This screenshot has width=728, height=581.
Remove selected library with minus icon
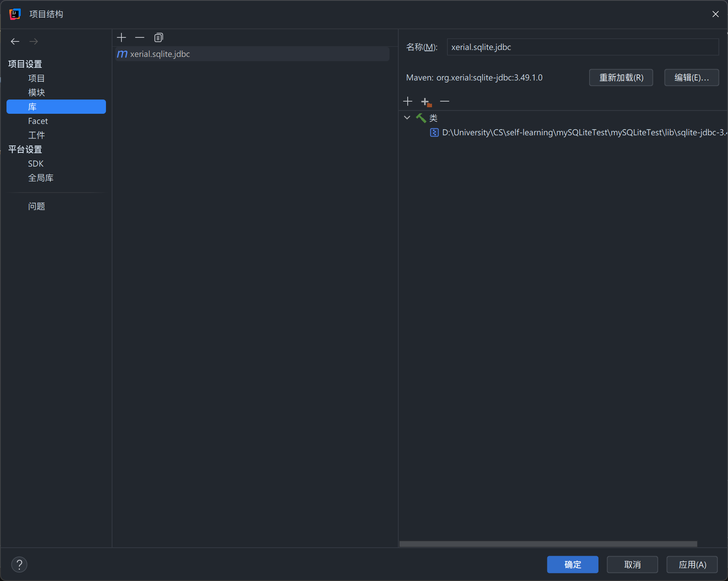tap(140, 38)
